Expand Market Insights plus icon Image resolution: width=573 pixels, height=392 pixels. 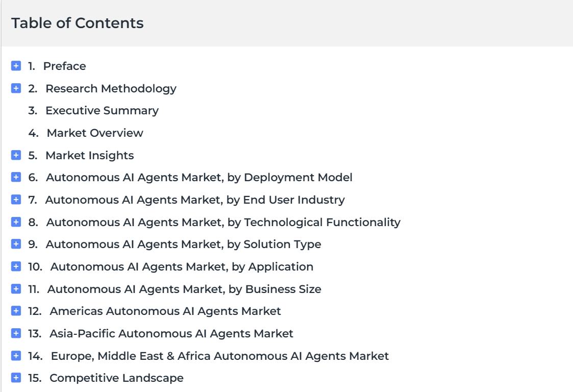16,155
